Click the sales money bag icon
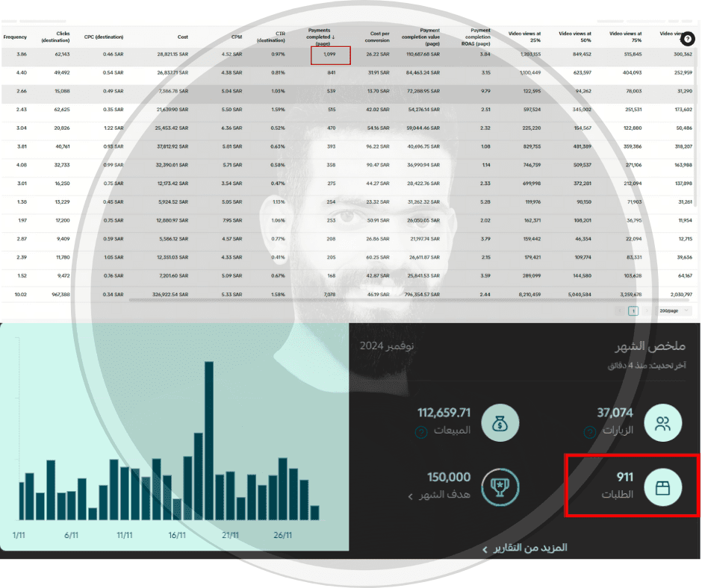This screenshot has width=702, height=588. [500, 423]
